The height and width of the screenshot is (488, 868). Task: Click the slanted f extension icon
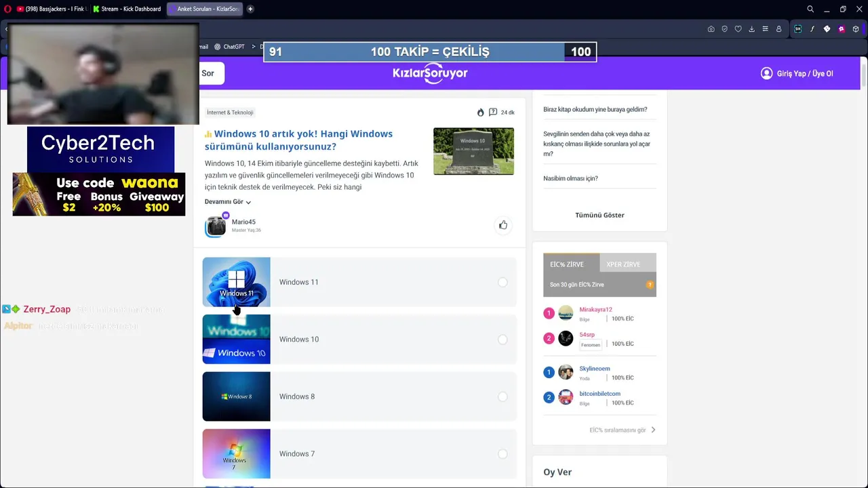[x=812, y=29]
